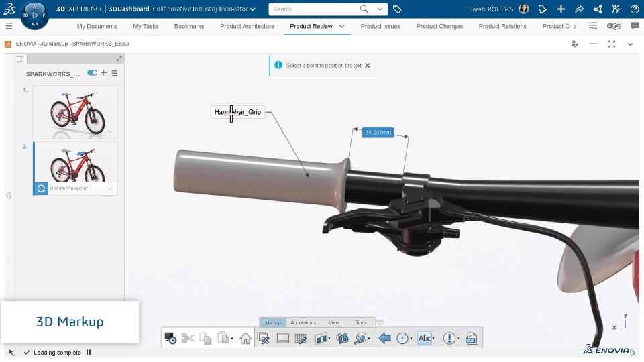Select the Markup toolbar tab

click(273, 322)
